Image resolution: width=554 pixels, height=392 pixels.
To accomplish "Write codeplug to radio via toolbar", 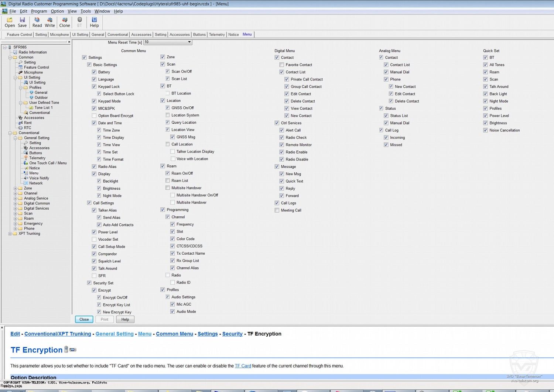I will coord(49,22).
